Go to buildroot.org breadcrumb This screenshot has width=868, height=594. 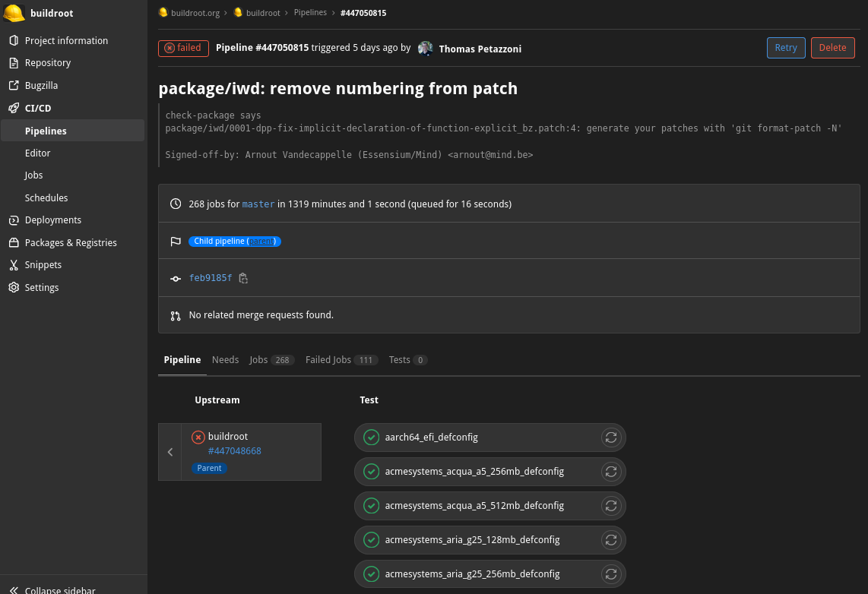coord(195,13)
